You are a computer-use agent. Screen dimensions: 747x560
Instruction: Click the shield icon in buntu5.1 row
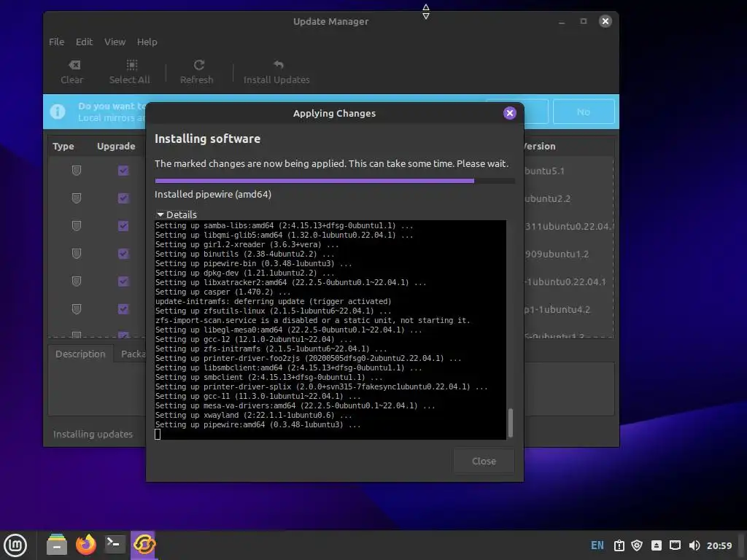click(x=76, y=171)
